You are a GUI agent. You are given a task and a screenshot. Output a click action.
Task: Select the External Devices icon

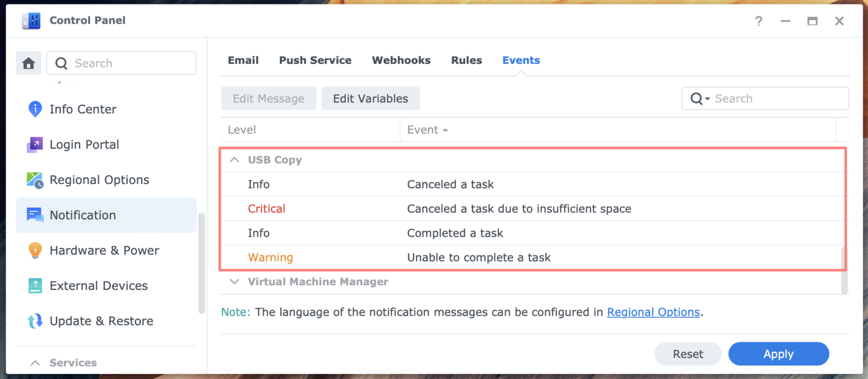[34, 286]
